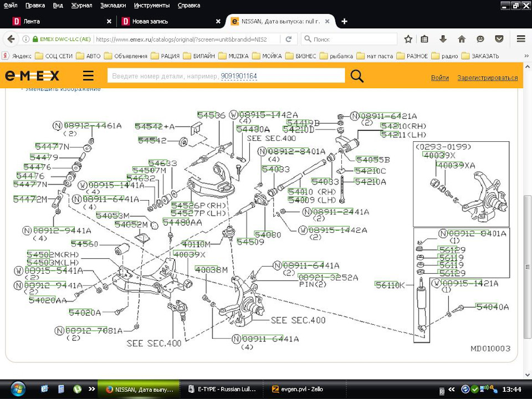This screenshot has width=532, height=399.
Task: Bookmark this page with the star icon
Action: pos(408,39)
